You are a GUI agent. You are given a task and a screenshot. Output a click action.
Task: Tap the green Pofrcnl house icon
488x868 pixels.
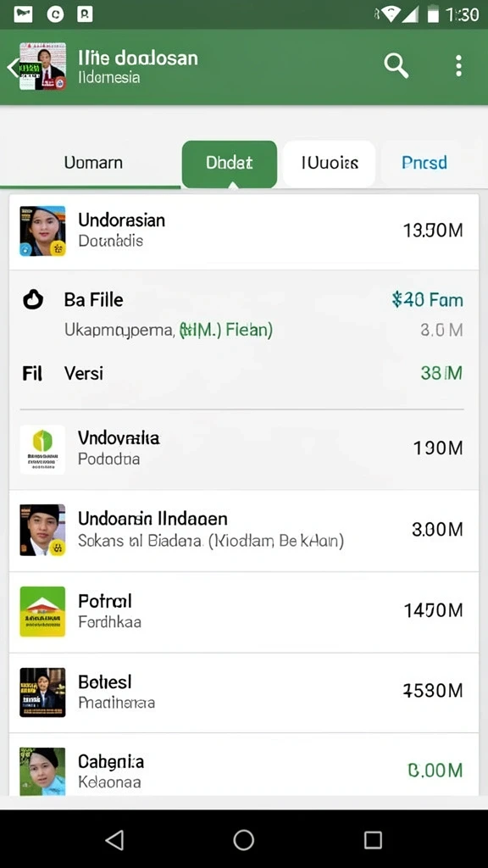[x=42, y=612]
